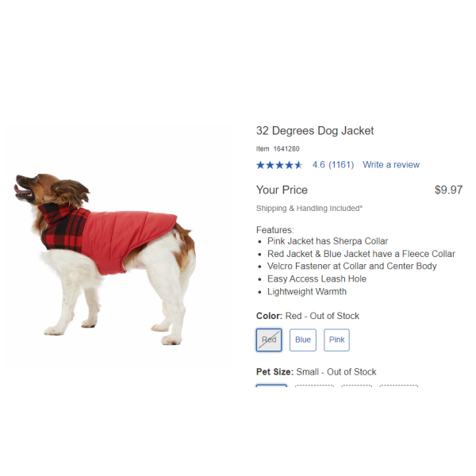Screen dimensions: 476x476
Task: Click the Easy Access Leash Hole feature
Action: point(317,278)
